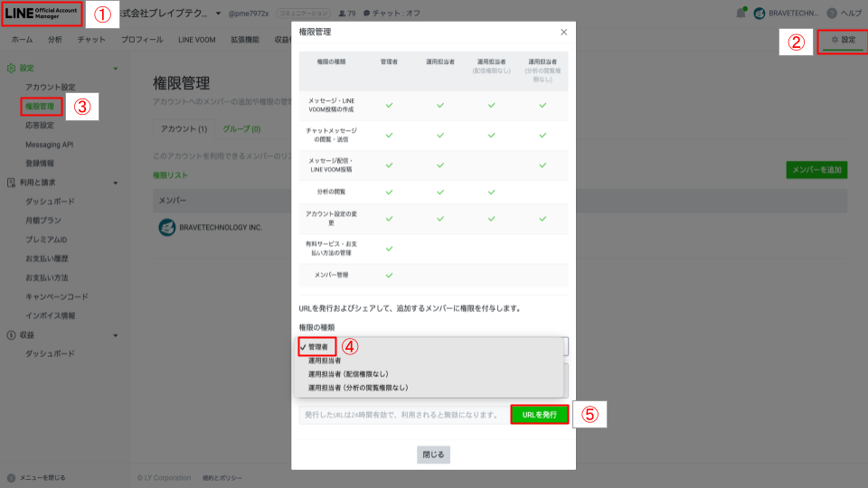Click the 分析の閲覧 row label
Screen dimensions: 868x488
point(331,192)
